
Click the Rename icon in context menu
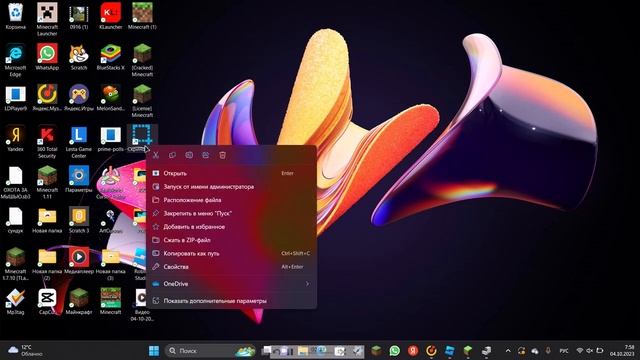click(189, 155)
